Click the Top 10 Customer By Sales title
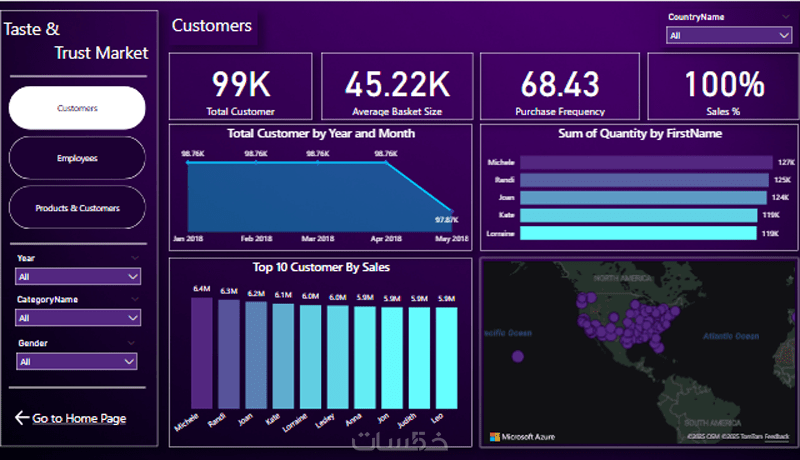The width and height of the screenshot is (800, 460). click(x=321, y=267)
